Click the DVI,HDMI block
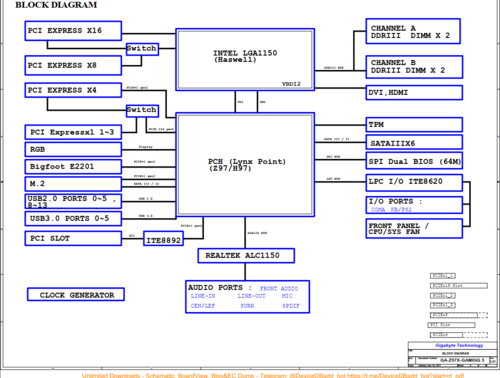500x378 pixels. (414, 93)
